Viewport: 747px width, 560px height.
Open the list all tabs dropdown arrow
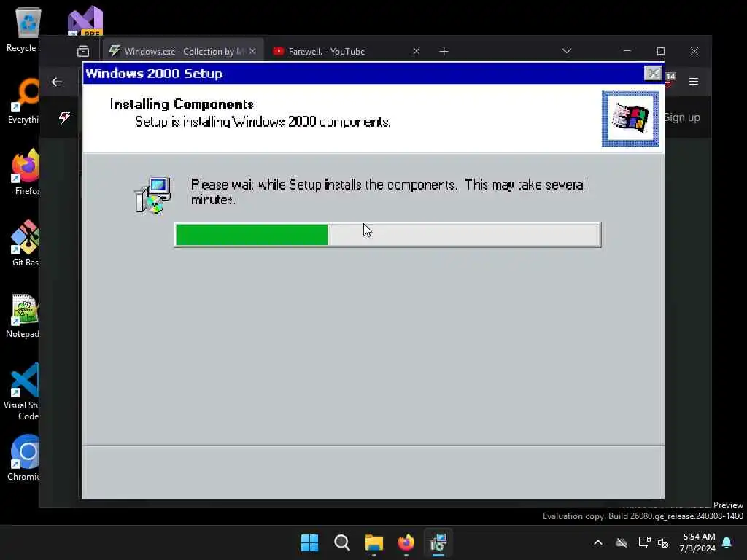tap(566, 51)
